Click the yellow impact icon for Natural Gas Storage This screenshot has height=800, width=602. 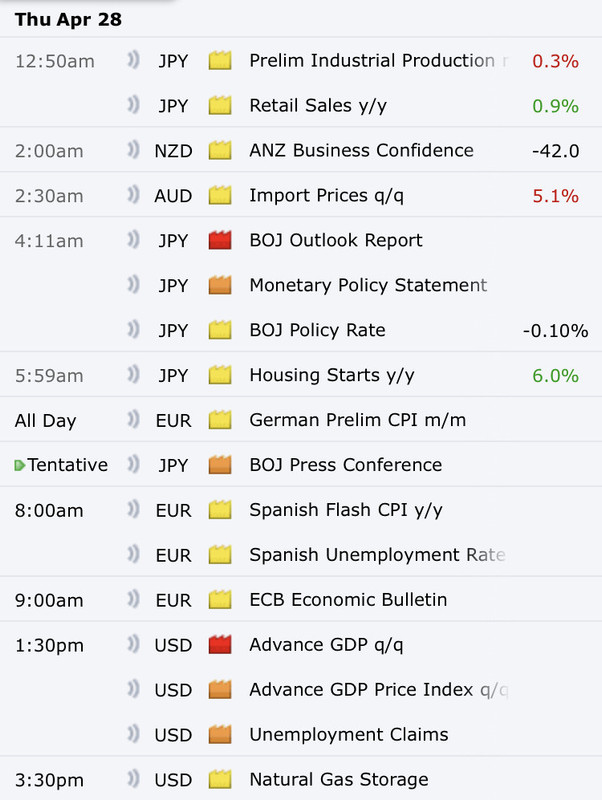(x=220, y=780)
